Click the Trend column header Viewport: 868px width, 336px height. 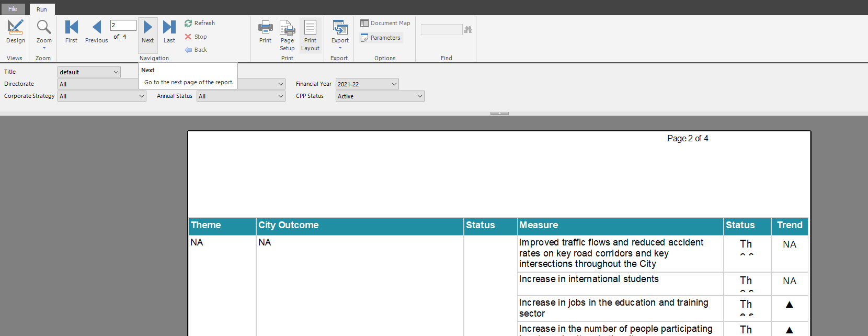pyautogui.click(x=790, y=226)
